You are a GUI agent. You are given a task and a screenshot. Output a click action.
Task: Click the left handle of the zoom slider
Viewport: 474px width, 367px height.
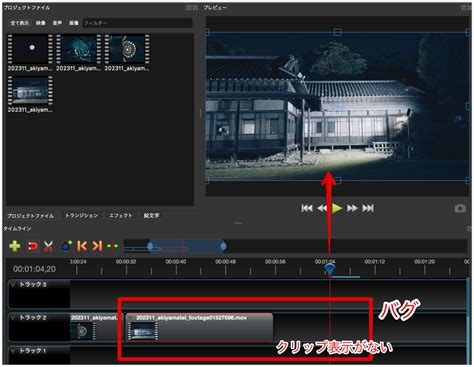150,246
